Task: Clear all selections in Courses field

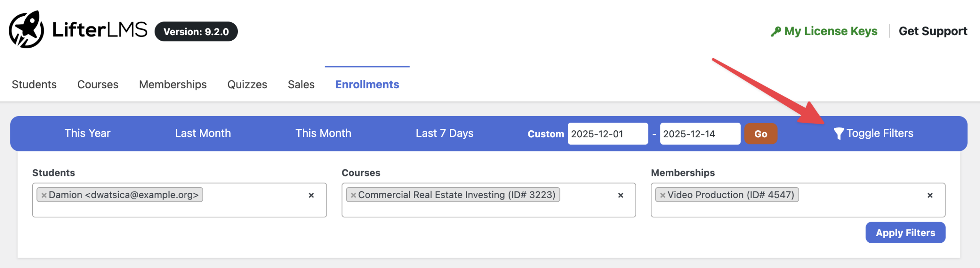Action: [621, 196]
